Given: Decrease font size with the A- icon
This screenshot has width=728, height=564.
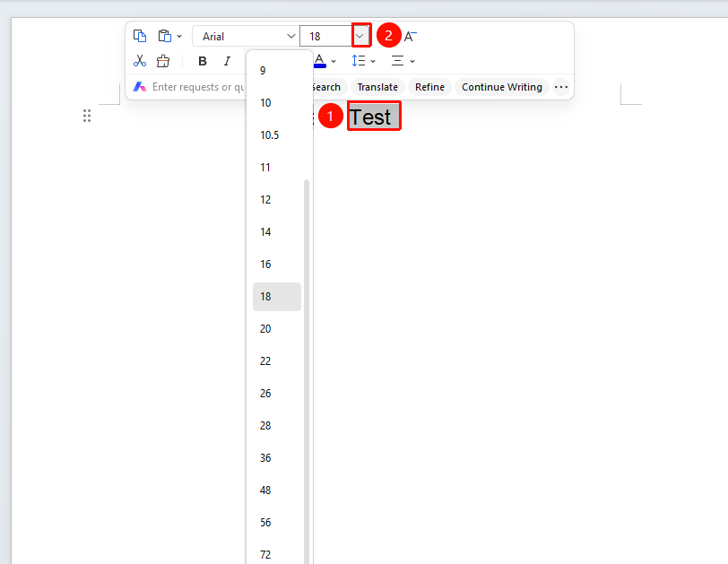Looking at the screenshot, I should (410, 36).
